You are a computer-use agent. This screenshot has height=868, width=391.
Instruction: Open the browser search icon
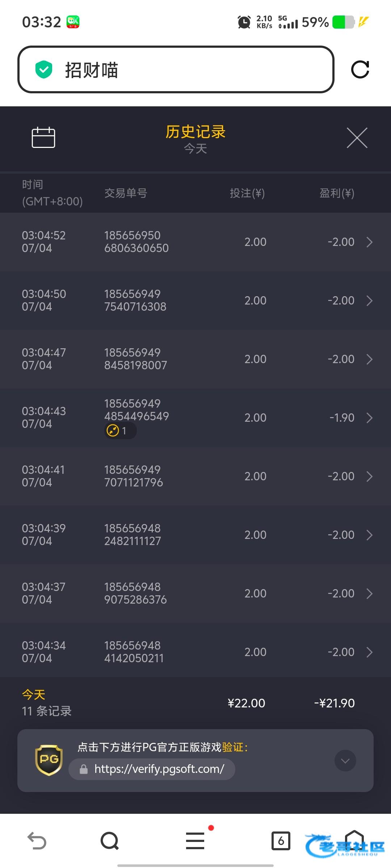pos(110,841)
